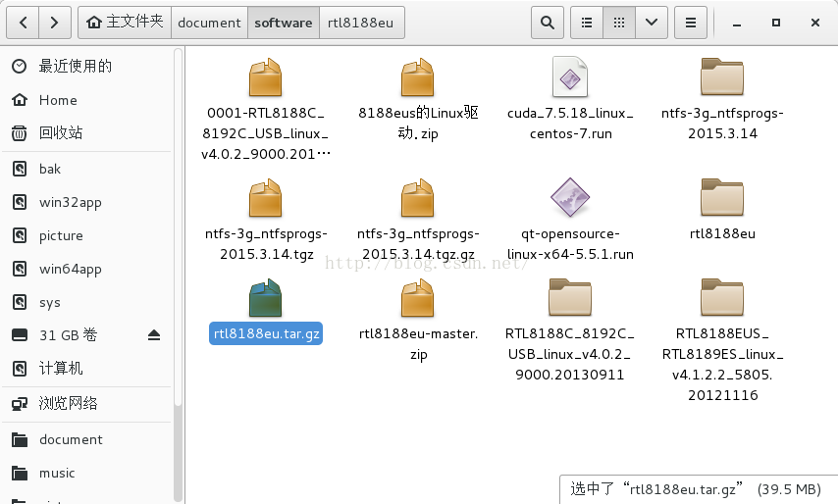Click the sidebar vertical scrollbar

point(178,226)
